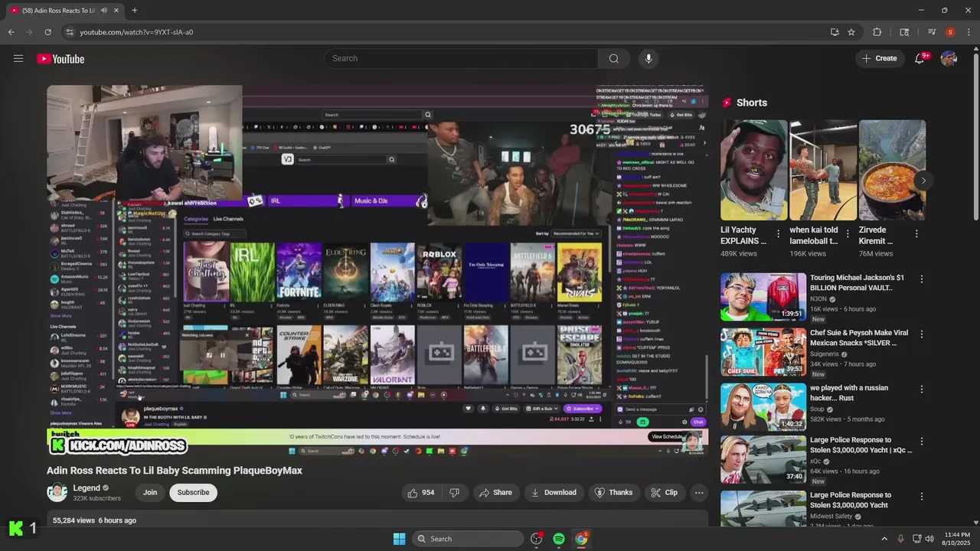Click the Adin Ross Reacts video title

(x=175, y=471)
